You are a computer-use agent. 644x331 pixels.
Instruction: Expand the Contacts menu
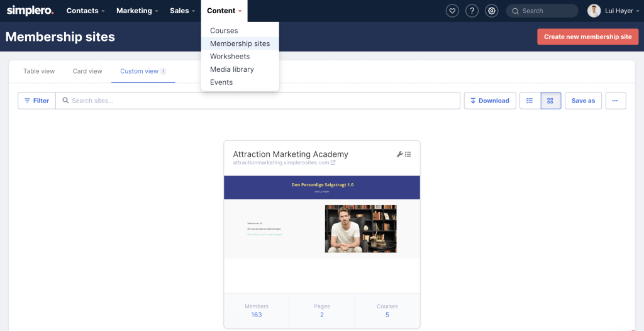click(86, 11)
